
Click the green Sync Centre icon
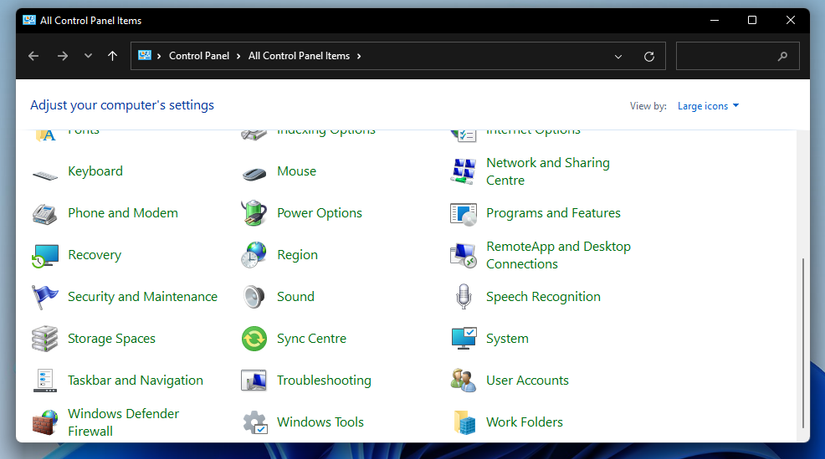[x=254, y=338]
